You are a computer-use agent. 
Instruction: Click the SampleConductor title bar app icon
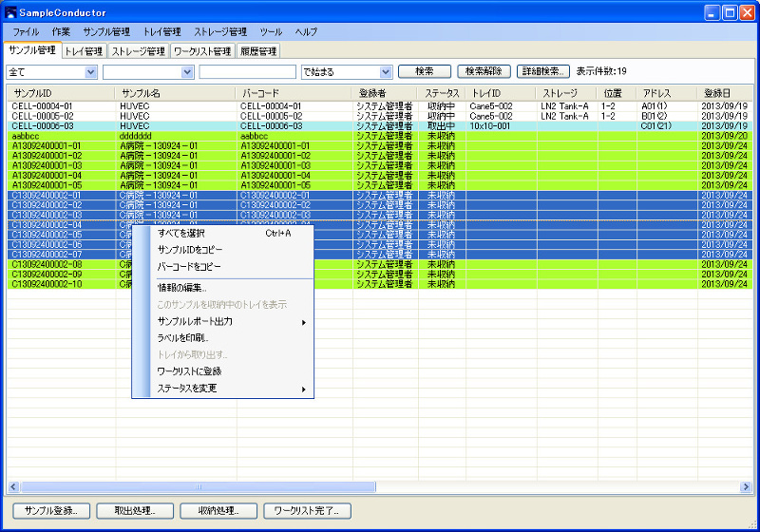[x=11, y=12]
